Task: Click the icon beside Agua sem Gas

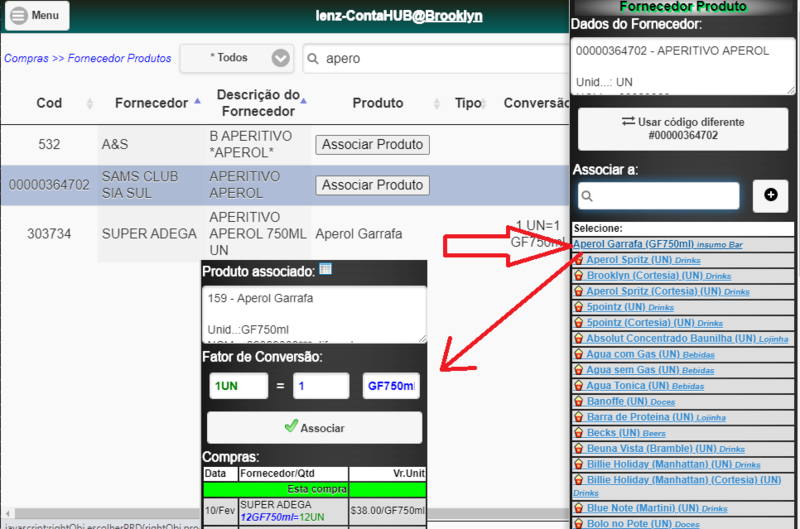Action: pos(579,370)
